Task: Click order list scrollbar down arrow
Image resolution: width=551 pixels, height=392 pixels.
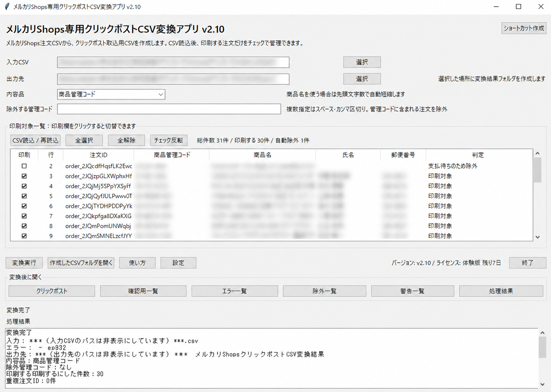Action: click(x=538, y=237)
